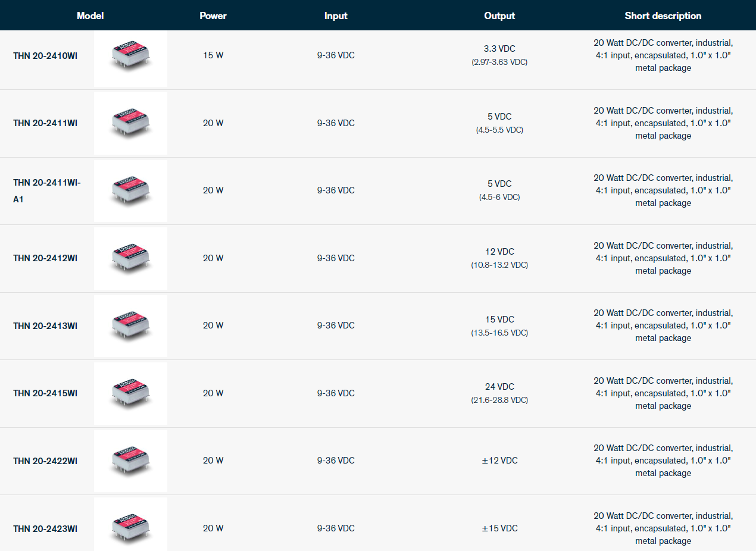Open the THN 20-2410WI model link
Screen dimensions: 756x551
(45, 56)
